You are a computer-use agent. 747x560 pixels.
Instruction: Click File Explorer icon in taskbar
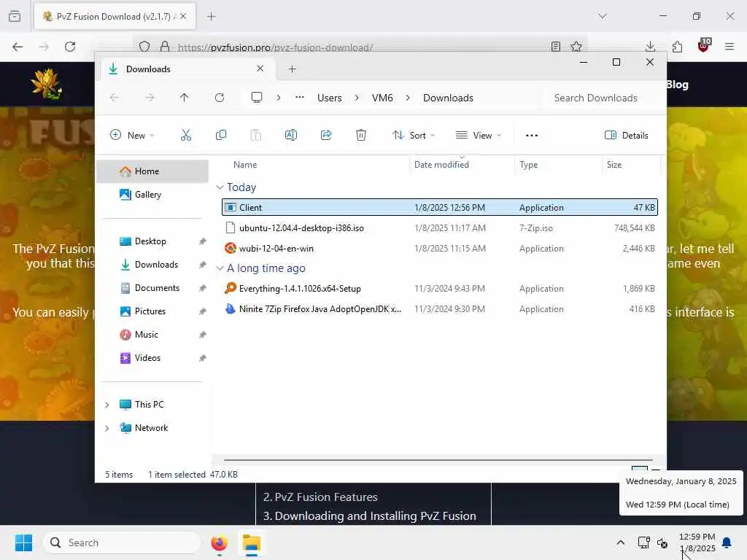[x=252, y=542]
